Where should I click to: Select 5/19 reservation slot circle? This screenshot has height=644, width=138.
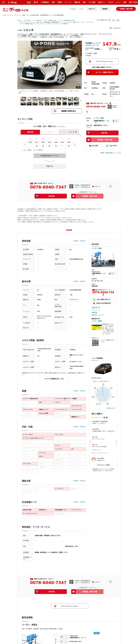click(x=49, y=146)
